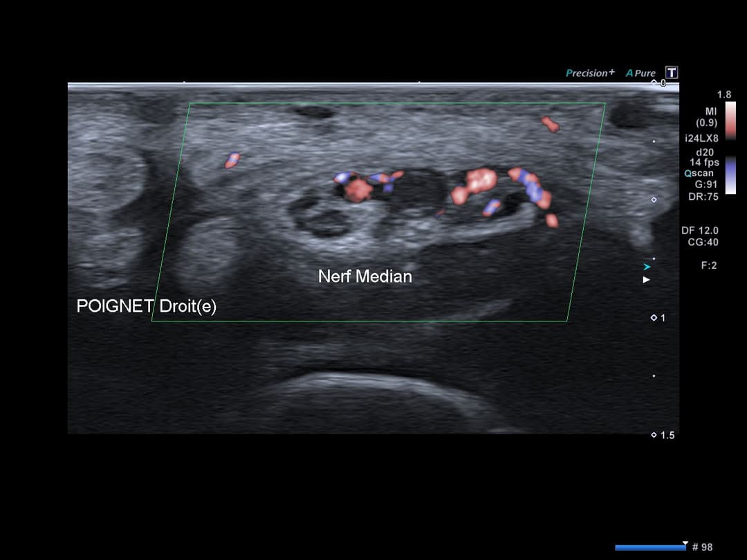This screenshot has height=560, width=747.
Task: Click the unlabeled diamond marker on depth scale
Action: (x=654, y=200)
